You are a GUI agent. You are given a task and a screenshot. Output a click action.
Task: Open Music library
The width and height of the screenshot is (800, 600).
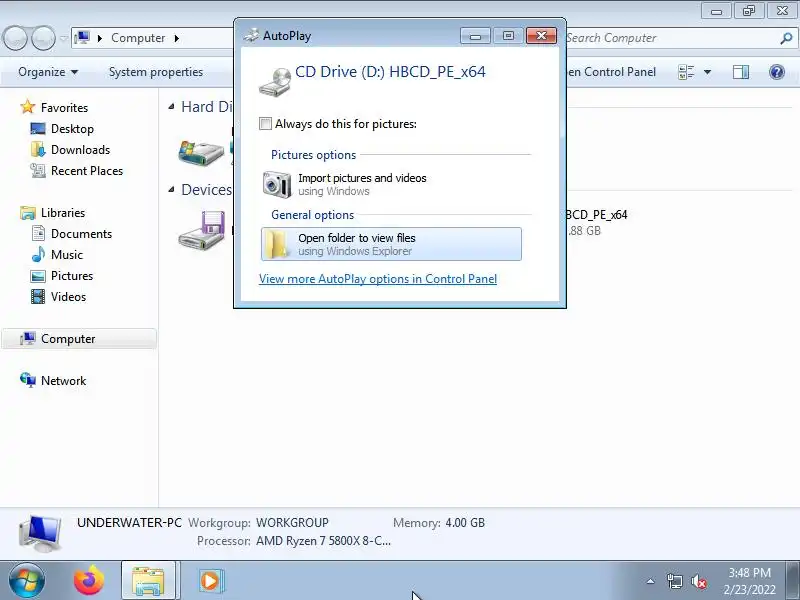[66, 254]
